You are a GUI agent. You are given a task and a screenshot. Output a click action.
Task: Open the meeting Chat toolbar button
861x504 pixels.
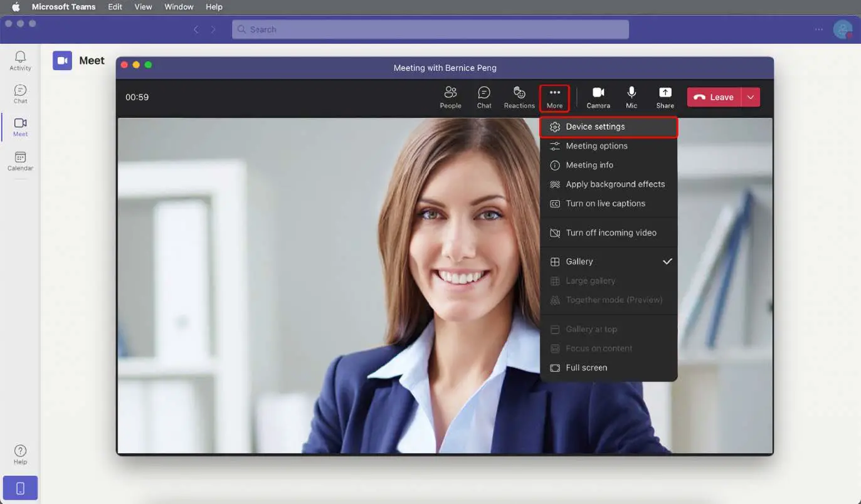(x=484, y=97)
